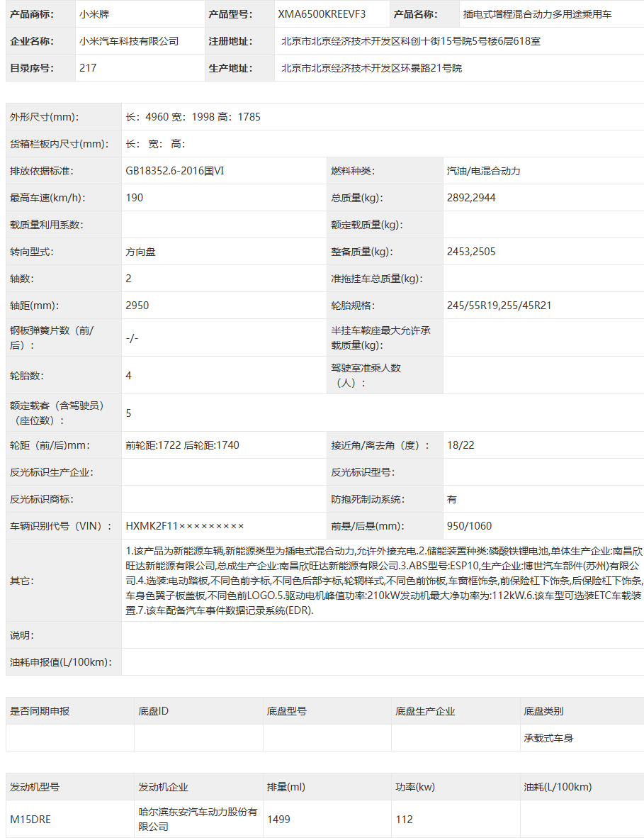The image size is (644, 838).
Task: Click fuel type value 汽油/电混合动力
Action: point(483,171)
